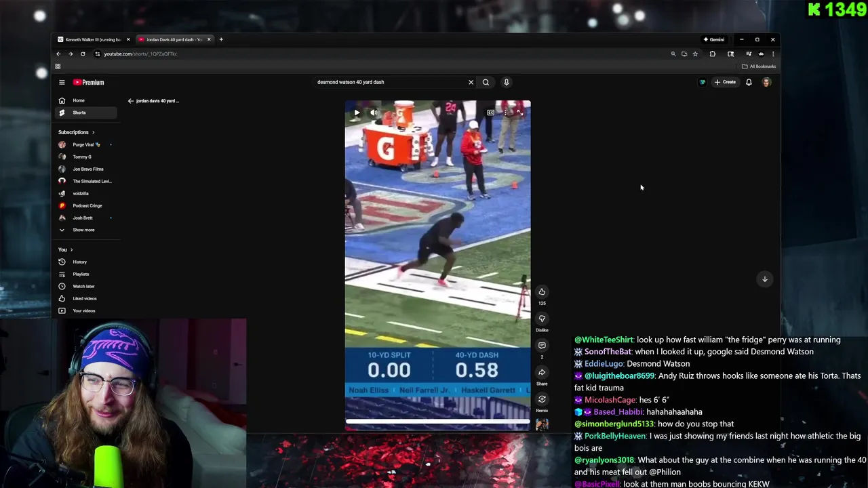Open the icon left of Create
Viewport: 868px width, 488px height.
click(703, 82)
